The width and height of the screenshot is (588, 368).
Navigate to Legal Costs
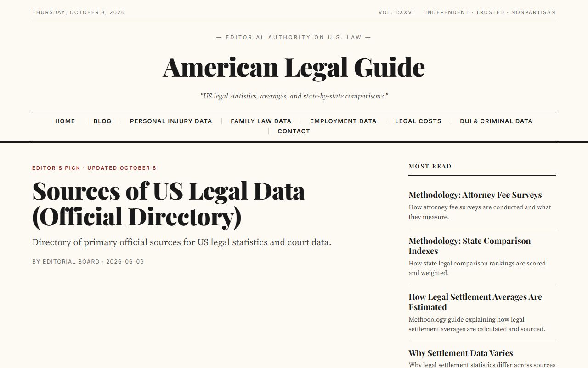(x=418, y=121)
